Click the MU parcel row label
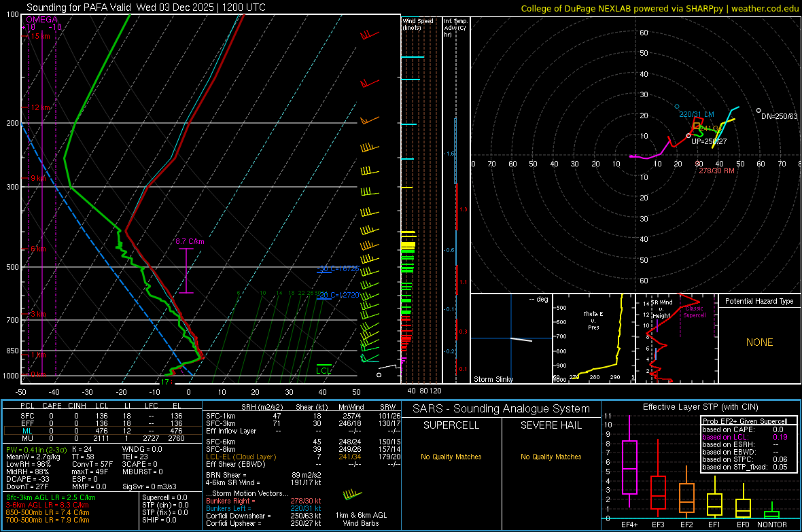 coord(27,438)
